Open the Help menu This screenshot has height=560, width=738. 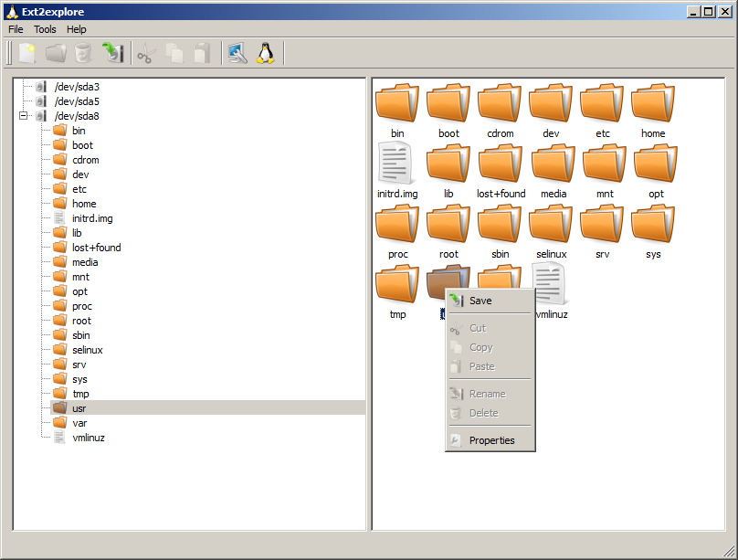(x=76, y=29)
